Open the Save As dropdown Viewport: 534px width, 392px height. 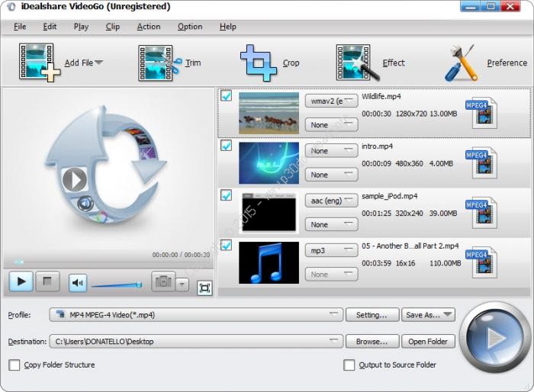[x=429, y=315]
